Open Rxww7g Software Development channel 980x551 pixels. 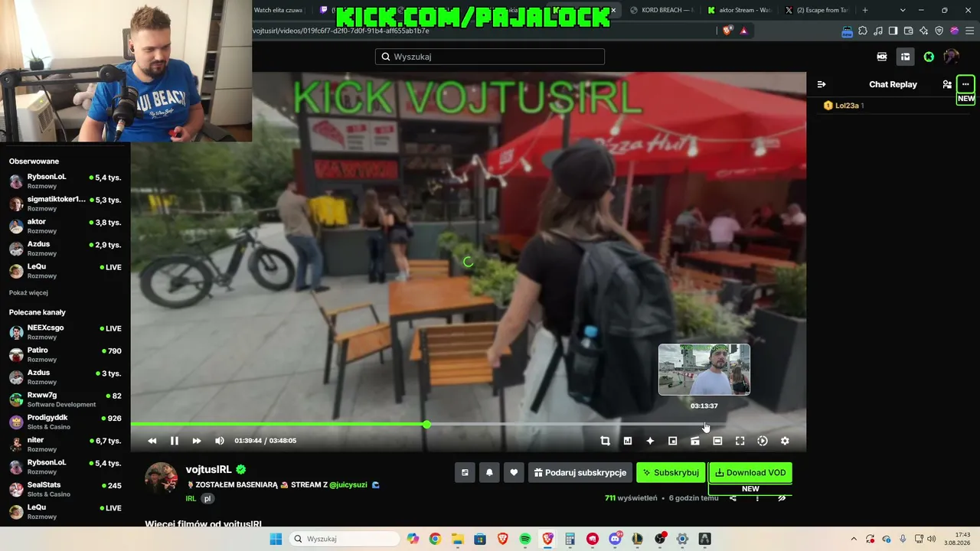pos(65,399)
